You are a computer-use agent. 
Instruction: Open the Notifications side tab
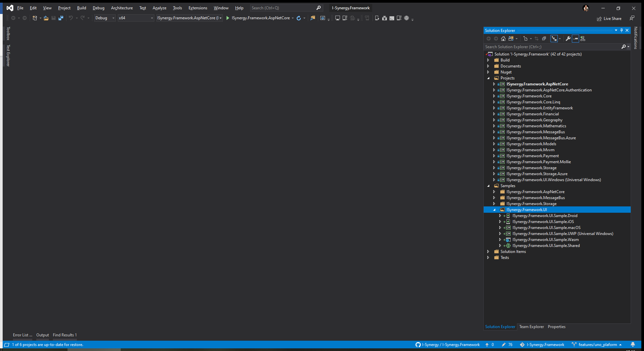[635, 38]
